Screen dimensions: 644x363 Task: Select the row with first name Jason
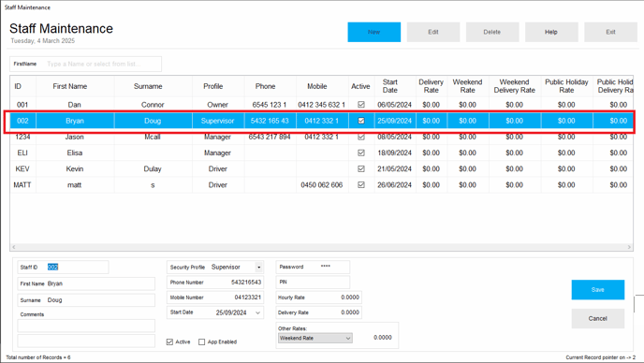point(322,137)
